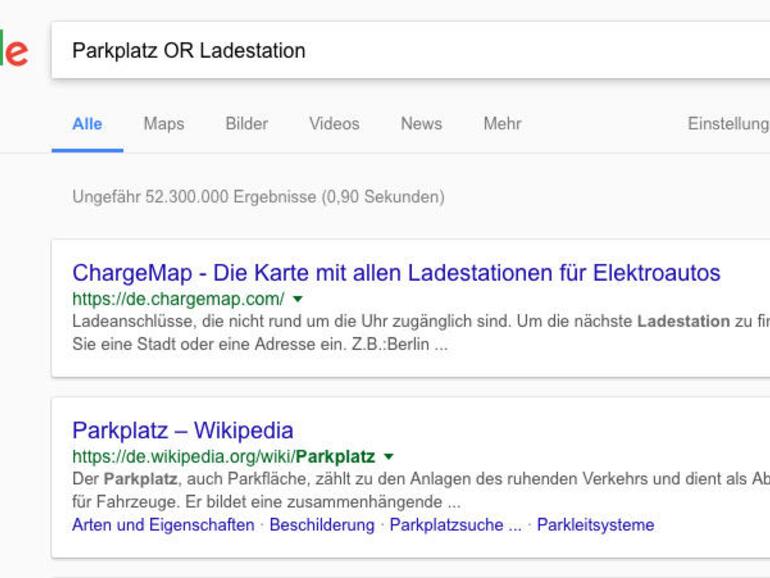The height and width of the screenshot is (578, 770).
Task: Open the Beschilderung sitelink
Action: pyautogui.click(x=322, y=524)
